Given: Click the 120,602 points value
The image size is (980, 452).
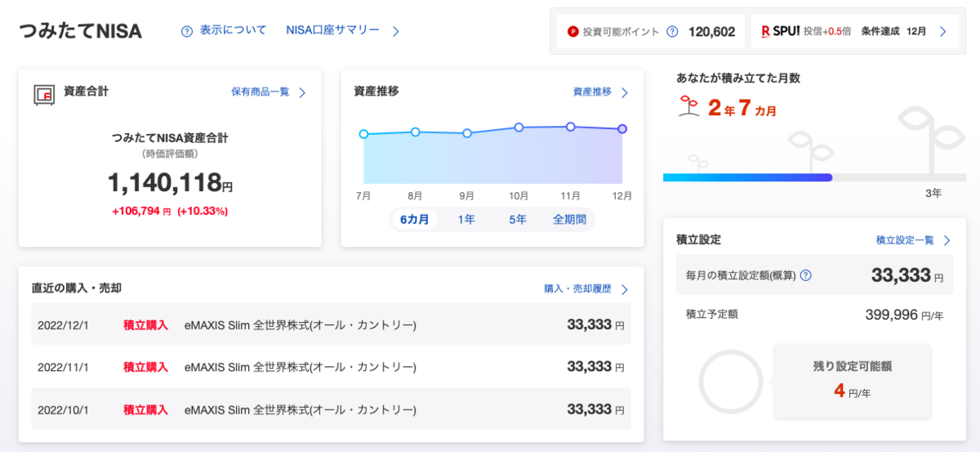Looking at the screenshot, I should [x=711, y=32].
